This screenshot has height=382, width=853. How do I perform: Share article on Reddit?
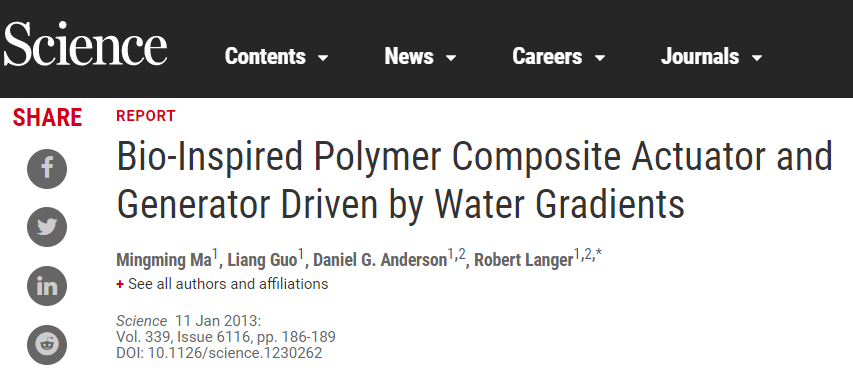[x=47, y=344]
